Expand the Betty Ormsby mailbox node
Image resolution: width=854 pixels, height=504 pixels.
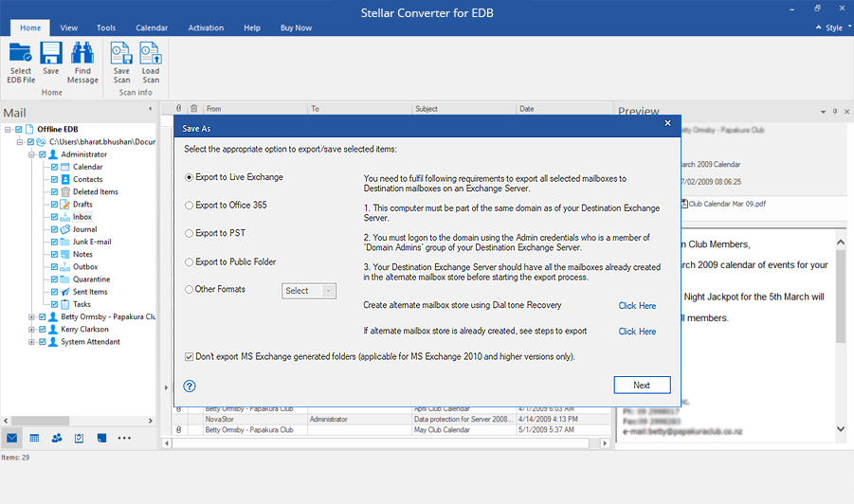31,316
